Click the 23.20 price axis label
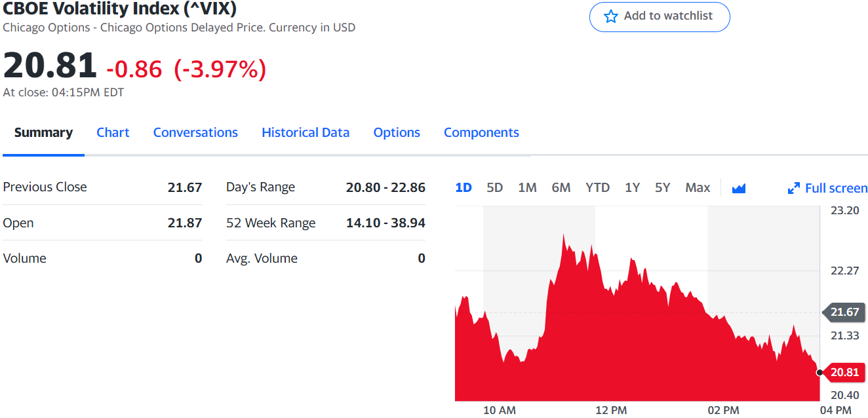868x418 pixels. (x=844, y=210)
